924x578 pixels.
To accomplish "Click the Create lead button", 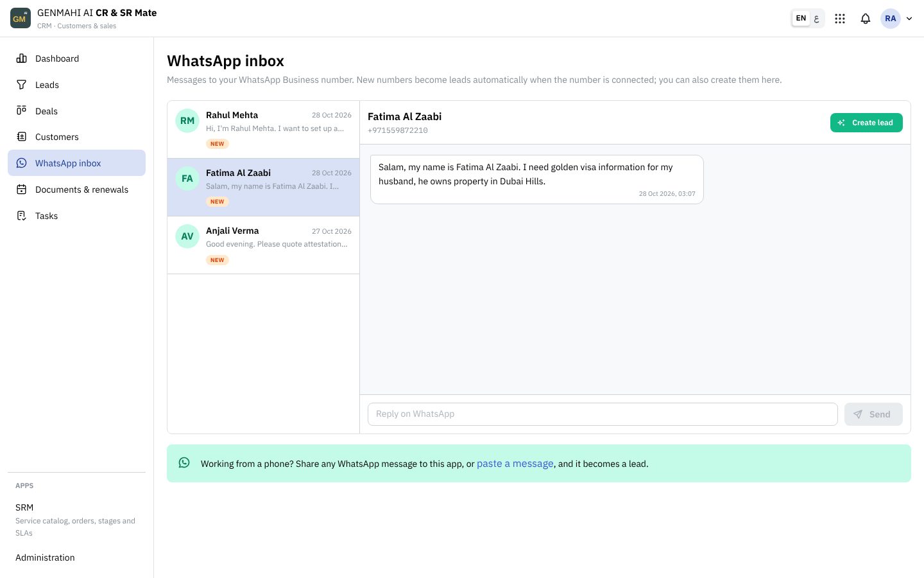I will 866,123.
